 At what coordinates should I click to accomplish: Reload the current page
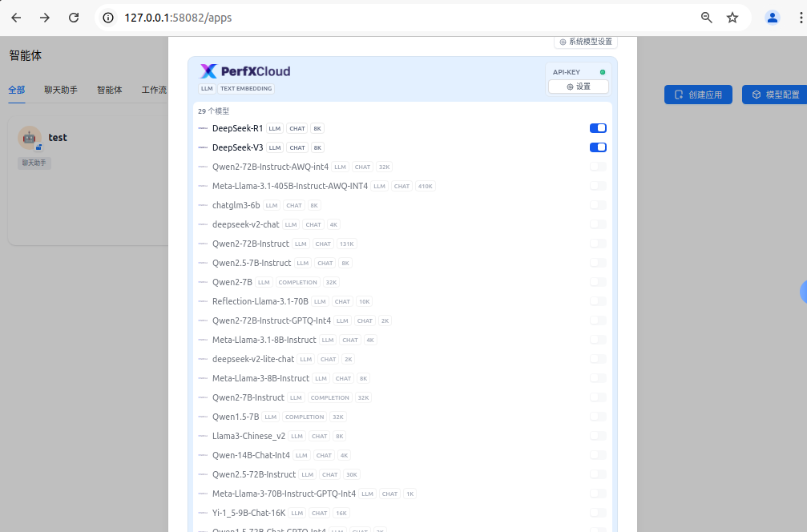point(74,18)
